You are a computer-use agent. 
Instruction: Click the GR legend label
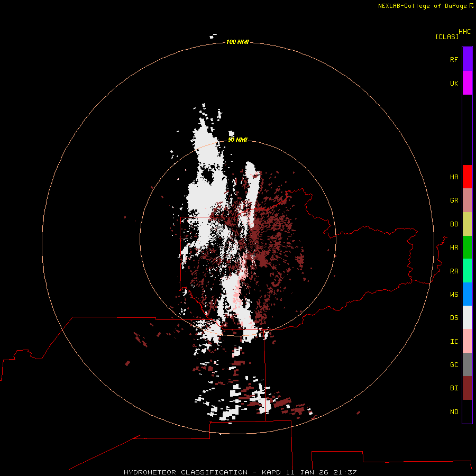point(454,200)
